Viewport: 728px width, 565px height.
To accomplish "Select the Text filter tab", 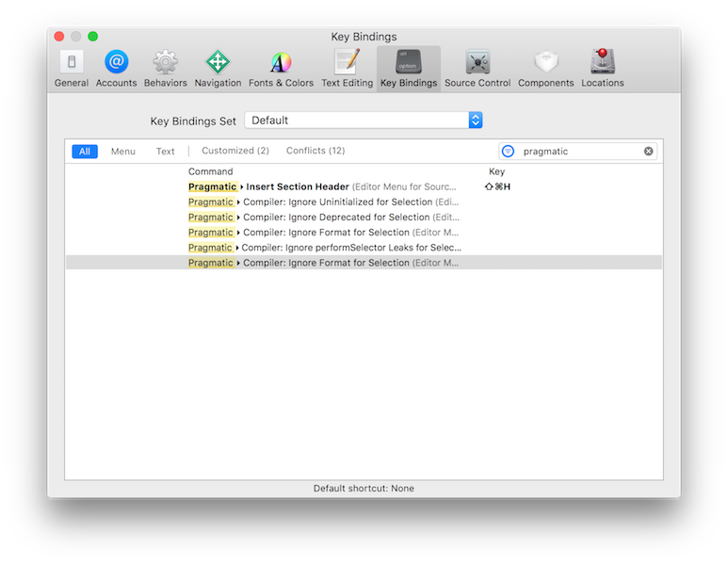I will [166, 152].
